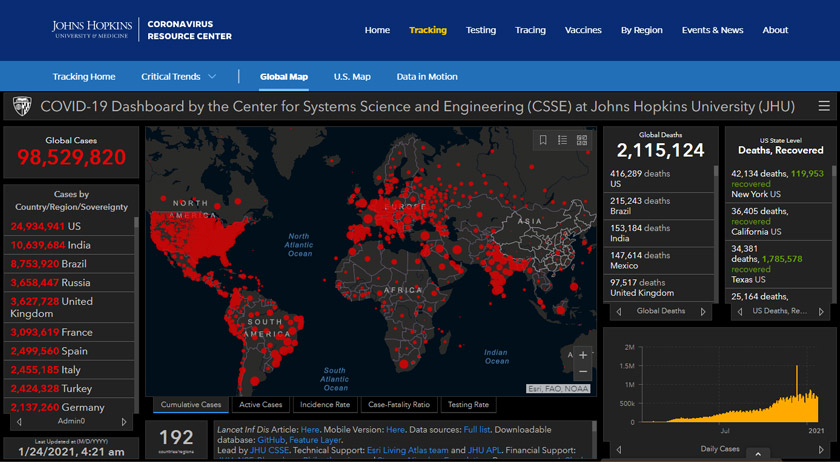
Task: Switch to the U.S. Map tab
Action: [352, 77]
